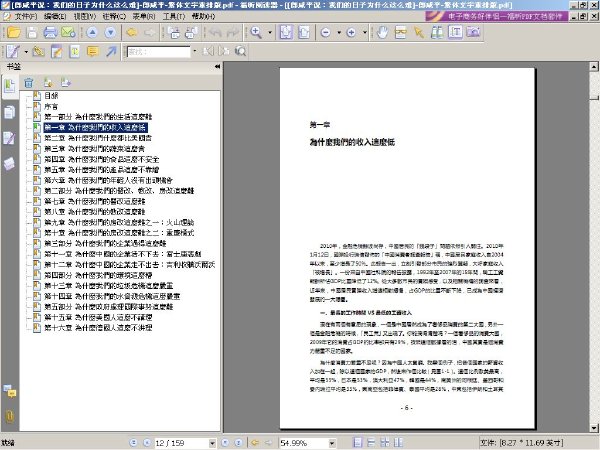
Task: Open the page number dropdown arrow
Action: (212, 443)
